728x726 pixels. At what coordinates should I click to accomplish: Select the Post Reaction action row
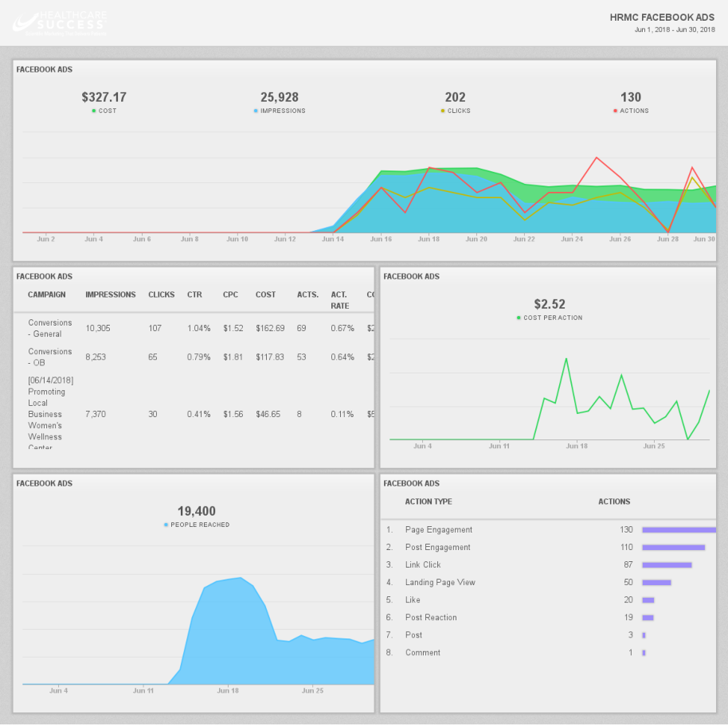pyautogui.click(x=548, y=618)
